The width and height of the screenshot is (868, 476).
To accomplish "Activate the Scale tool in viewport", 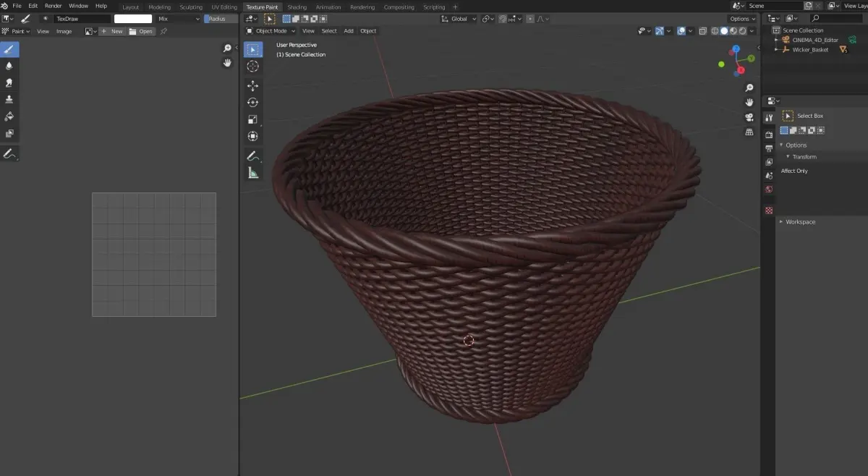I will pos(252,119).
